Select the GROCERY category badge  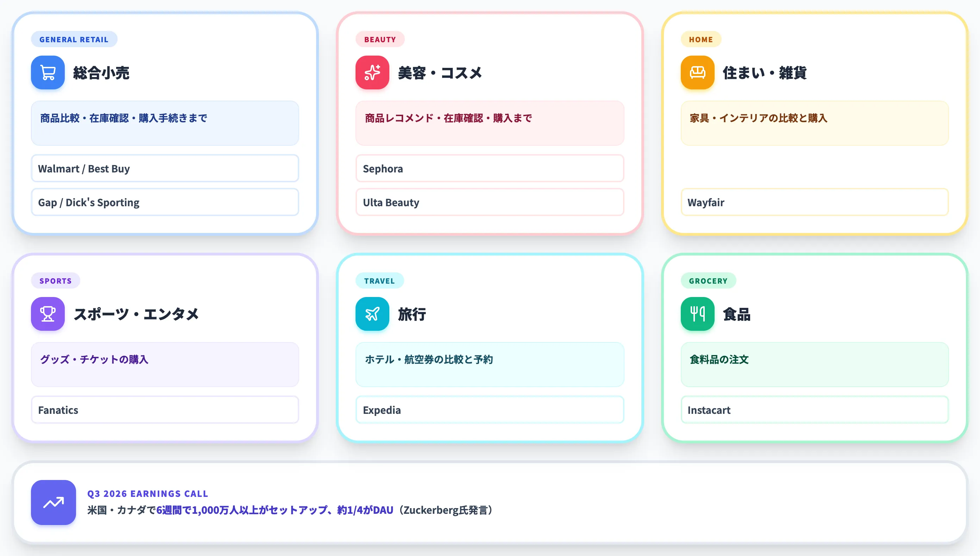point(708,281)
